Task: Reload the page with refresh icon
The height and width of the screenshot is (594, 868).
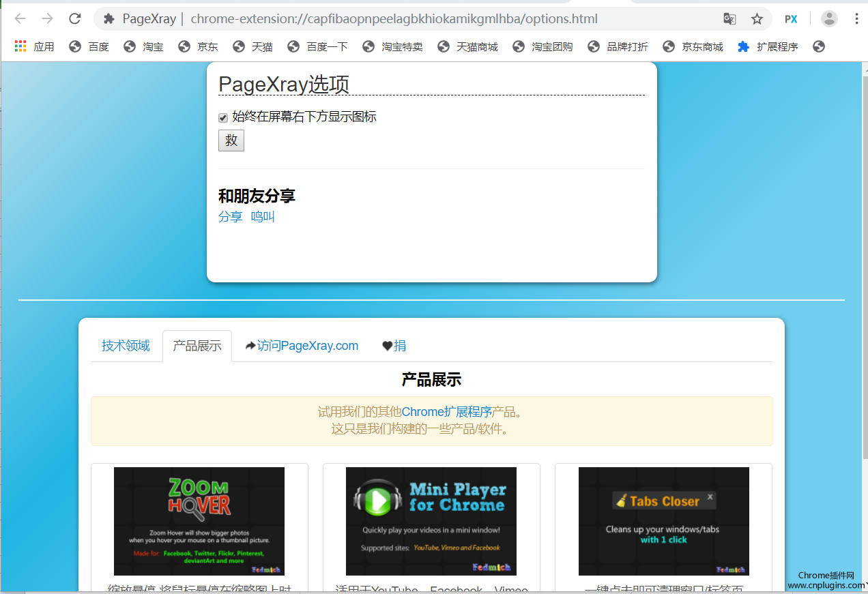Action: pos(75,18)
